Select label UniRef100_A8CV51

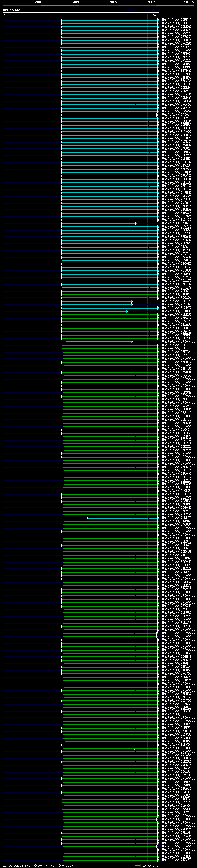[177, 515]
